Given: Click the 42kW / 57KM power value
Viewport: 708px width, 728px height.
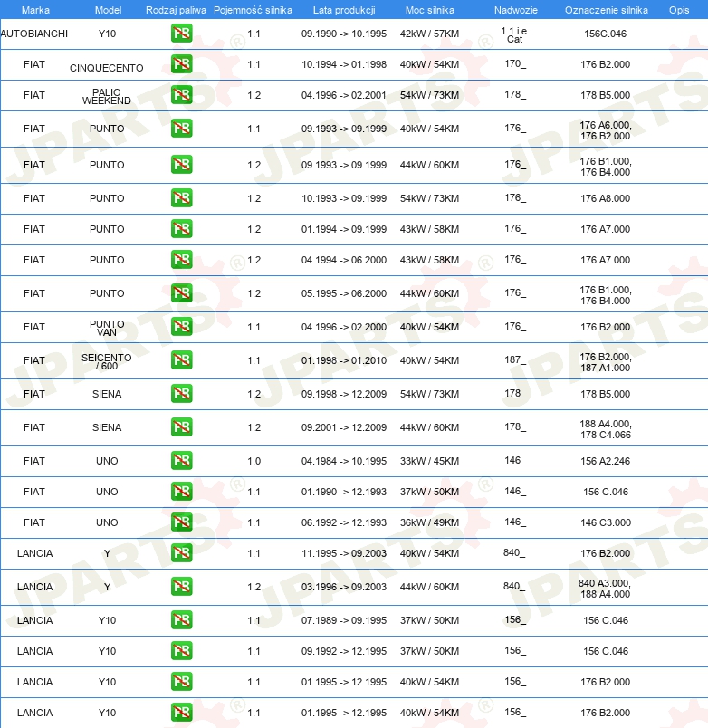Looking at the screenshot, I should [x=429, y=34].
